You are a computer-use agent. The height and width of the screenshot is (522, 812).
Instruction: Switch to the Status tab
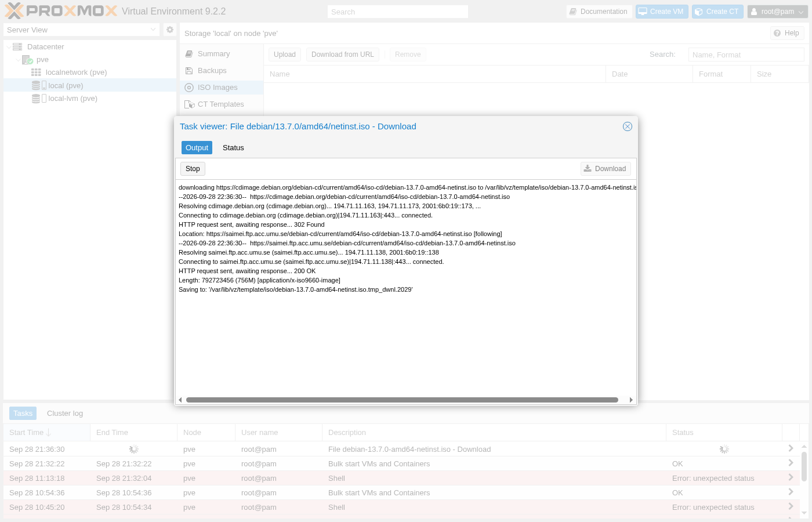pos(233,148)
